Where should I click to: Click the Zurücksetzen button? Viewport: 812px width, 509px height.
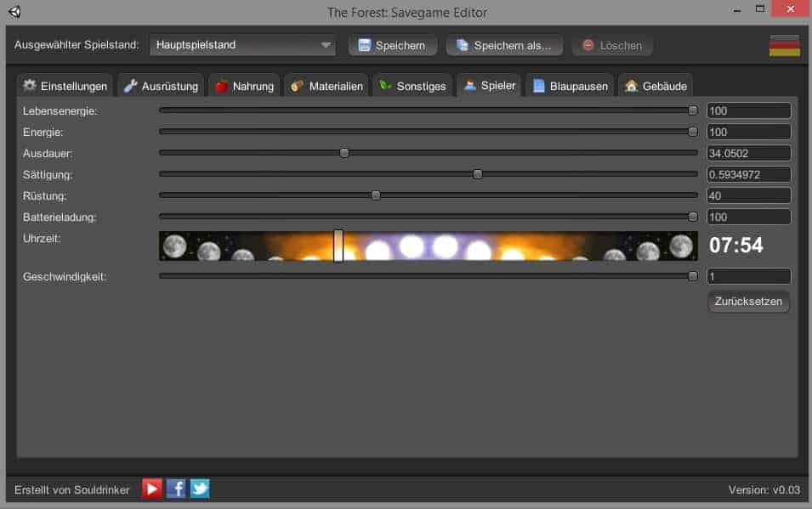(748, 302)
